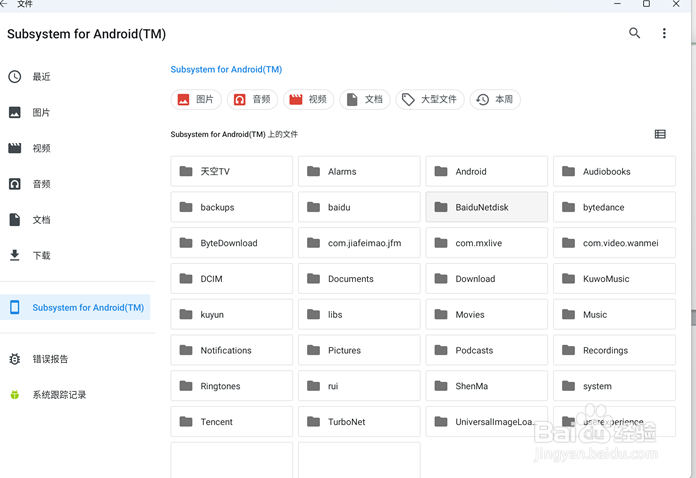Image resolution: width=696 pixels, height=478 pixels.
Task: Open the Ringtones folder
Action: pos(232,386)
